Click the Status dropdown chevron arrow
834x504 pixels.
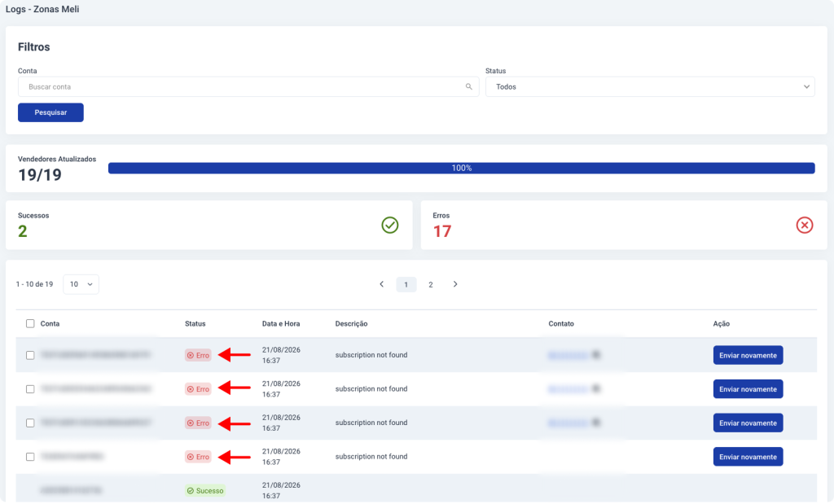pyautogui.click(x=806, y=86)
